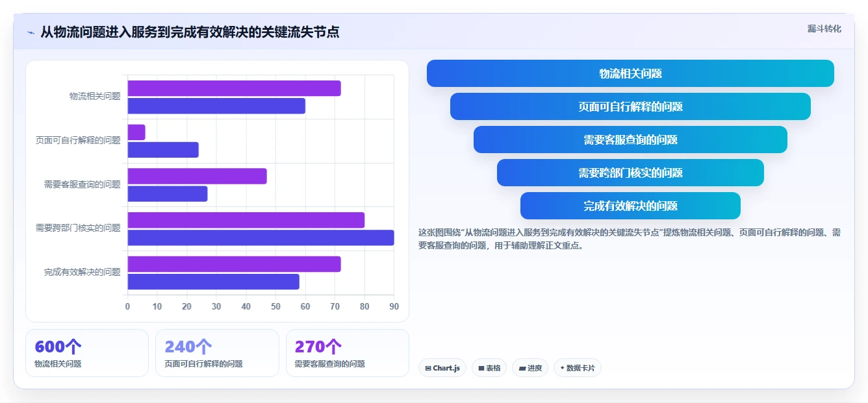Click the chart axis label 物流相关问题

coord(95,96)
